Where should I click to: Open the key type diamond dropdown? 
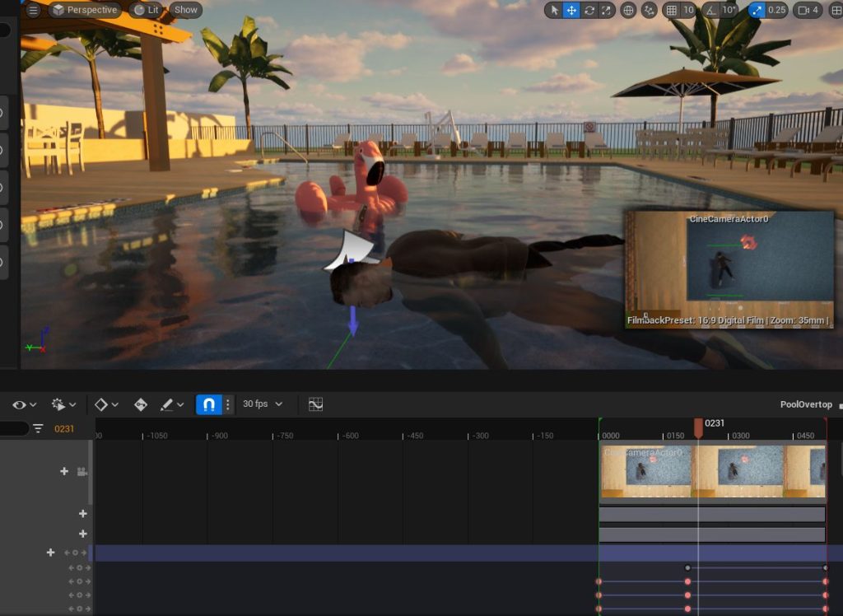tap(105, 404)
